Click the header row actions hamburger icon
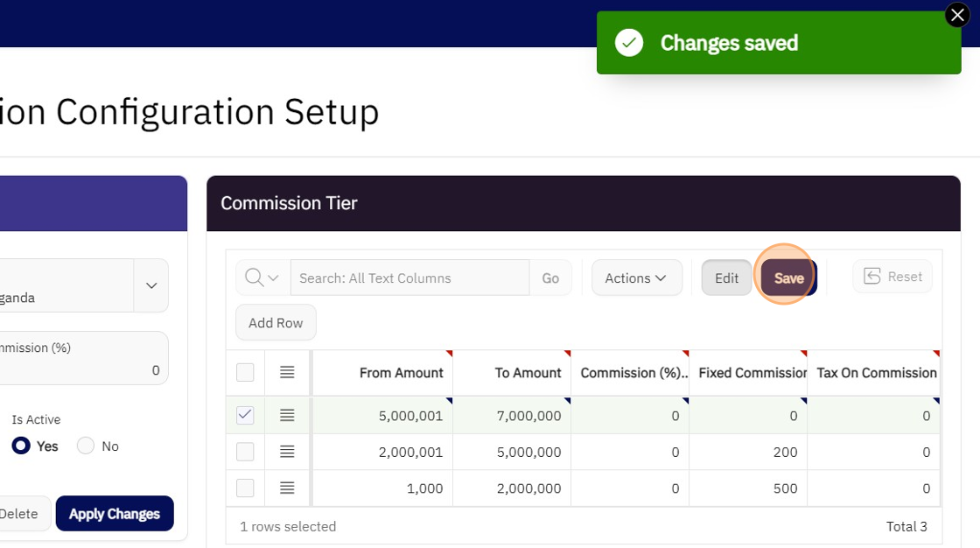The width and height of the screenshot is (980, 548). click(x=287, y=373)
